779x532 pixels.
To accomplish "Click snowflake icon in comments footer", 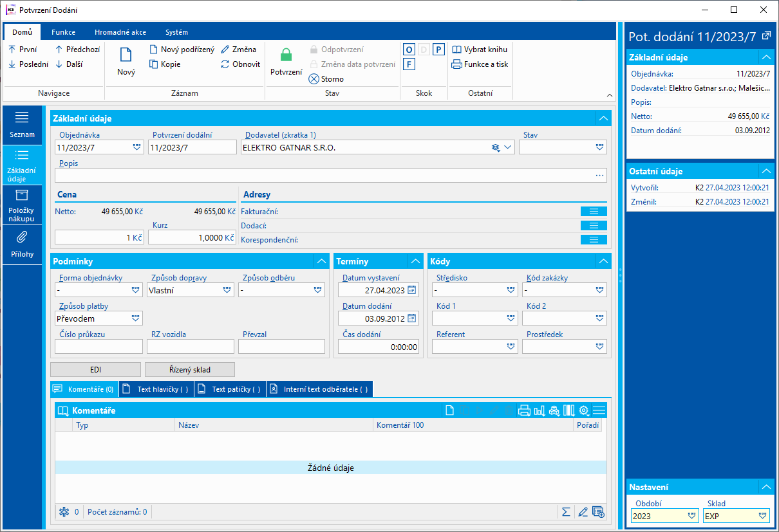I will point(64,512).
